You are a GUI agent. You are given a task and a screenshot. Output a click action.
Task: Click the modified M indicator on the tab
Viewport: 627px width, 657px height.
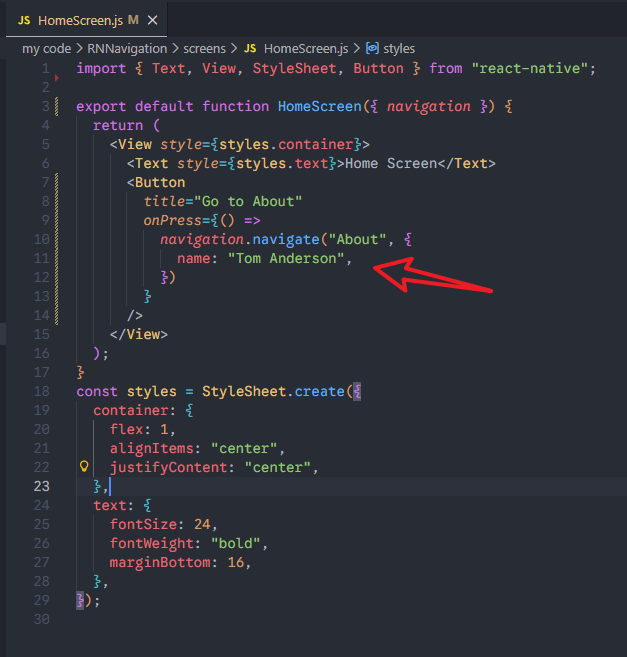coord(132,20)
